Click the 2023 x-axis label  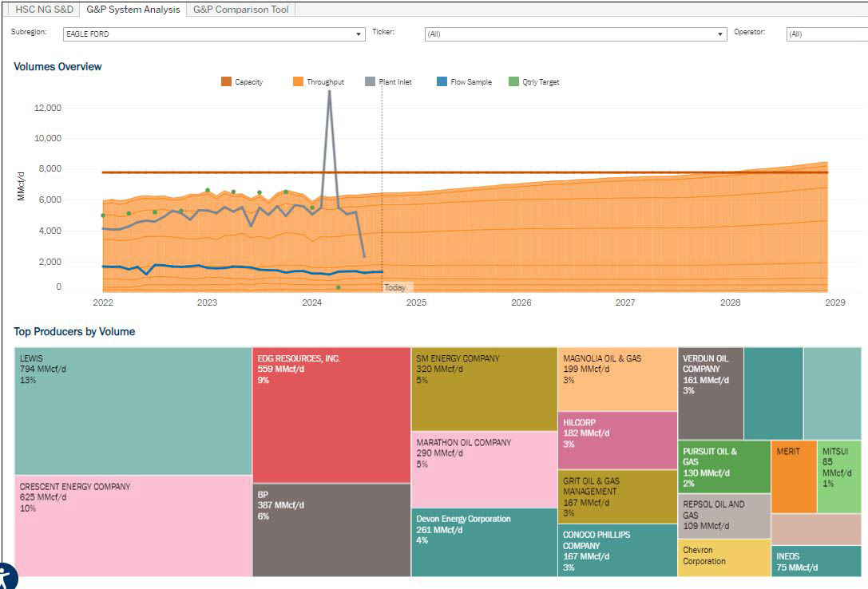pyautogui.click(x=207, y=302)
